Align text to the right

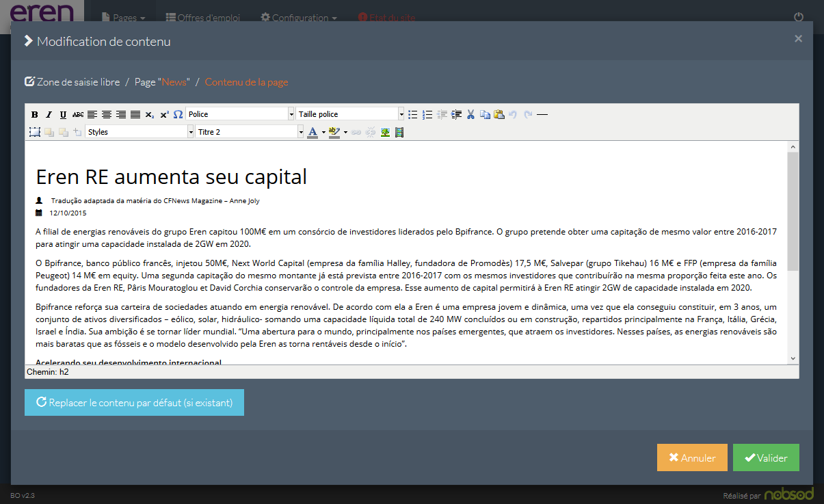120,114
